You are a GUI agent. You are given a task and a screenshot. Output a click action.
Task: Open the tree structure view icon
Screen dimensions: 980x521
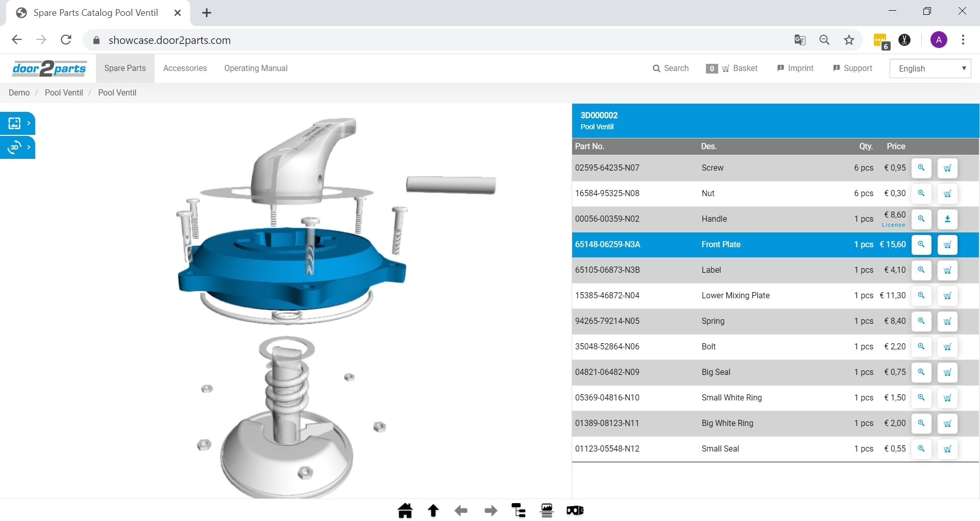[519, 510]
